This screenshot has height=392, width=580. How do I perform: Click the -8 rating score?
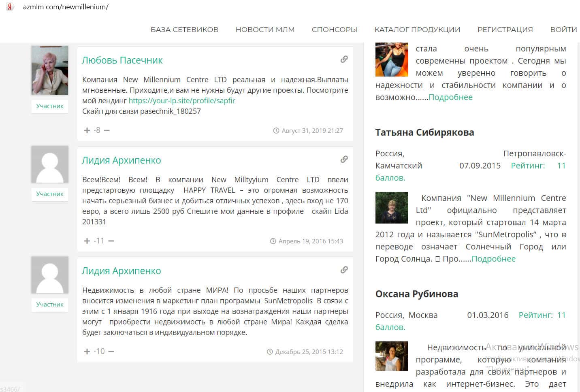97,130
